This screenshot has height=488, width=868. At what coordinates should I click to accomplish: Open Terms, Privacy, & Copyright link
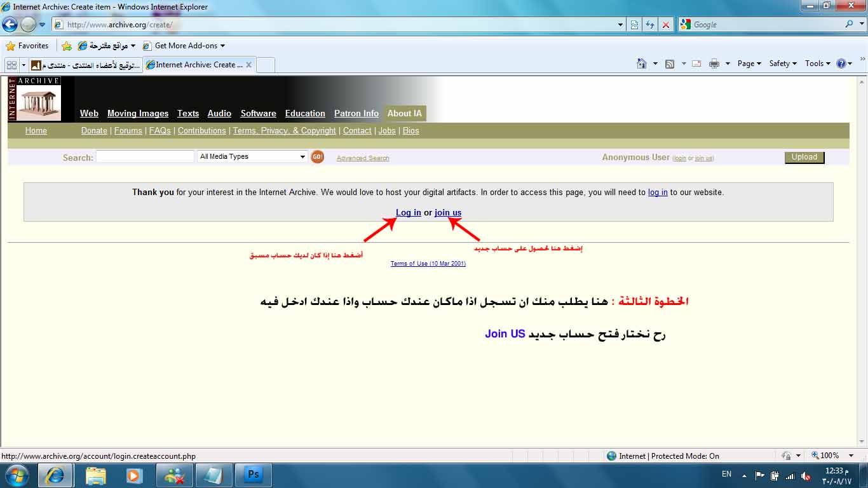point(285,130)
